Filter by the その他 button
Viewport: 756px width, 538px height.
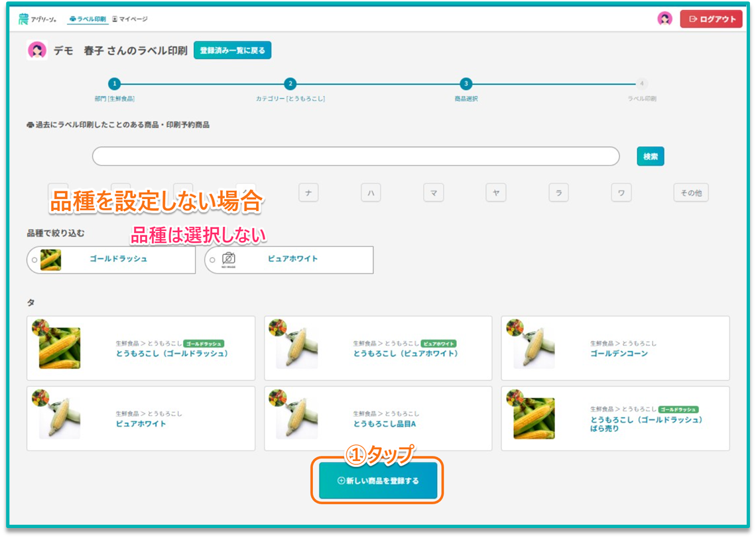pos(690,193)
